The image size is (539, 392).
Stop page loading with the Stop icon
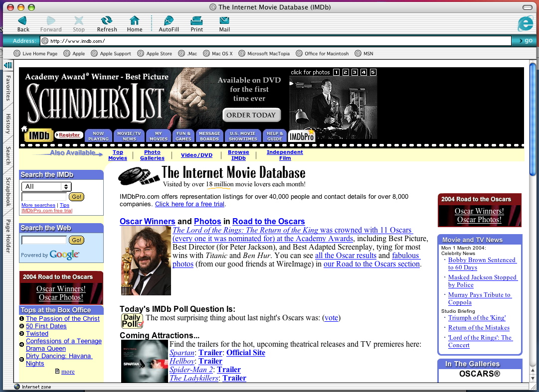click(x=79, y=20)
